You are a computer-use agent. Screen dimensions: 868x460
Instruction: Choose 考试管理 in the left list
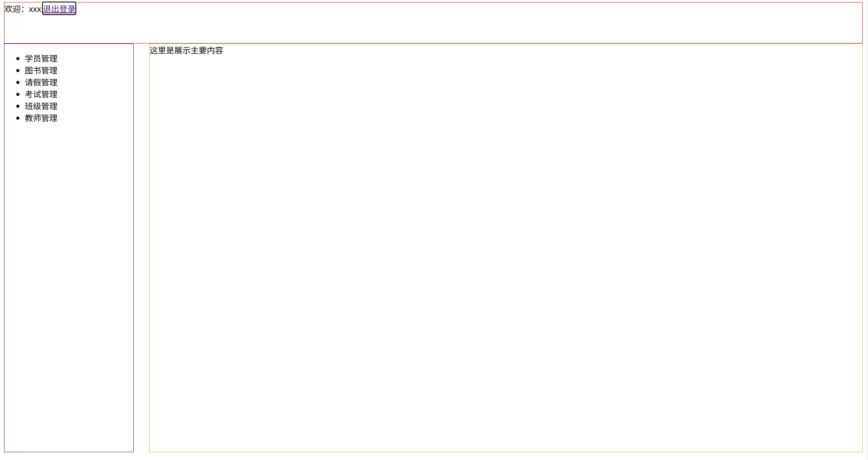[x=41, y=95]
